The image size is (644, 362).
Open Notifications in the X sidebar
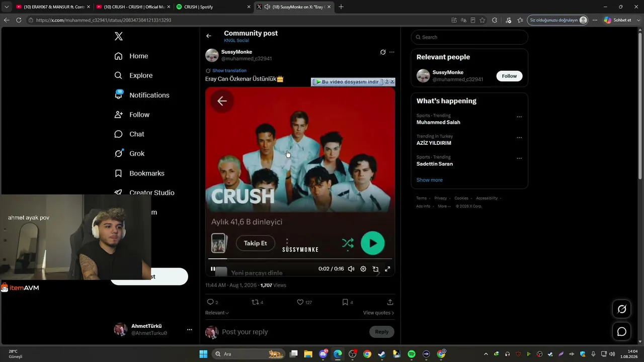[142, 95]
